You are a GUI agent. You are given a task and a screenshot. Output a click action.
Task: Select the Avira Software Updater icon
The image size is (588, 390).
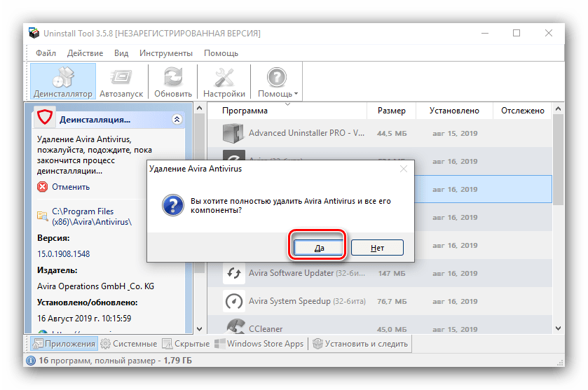pos(233,273)
